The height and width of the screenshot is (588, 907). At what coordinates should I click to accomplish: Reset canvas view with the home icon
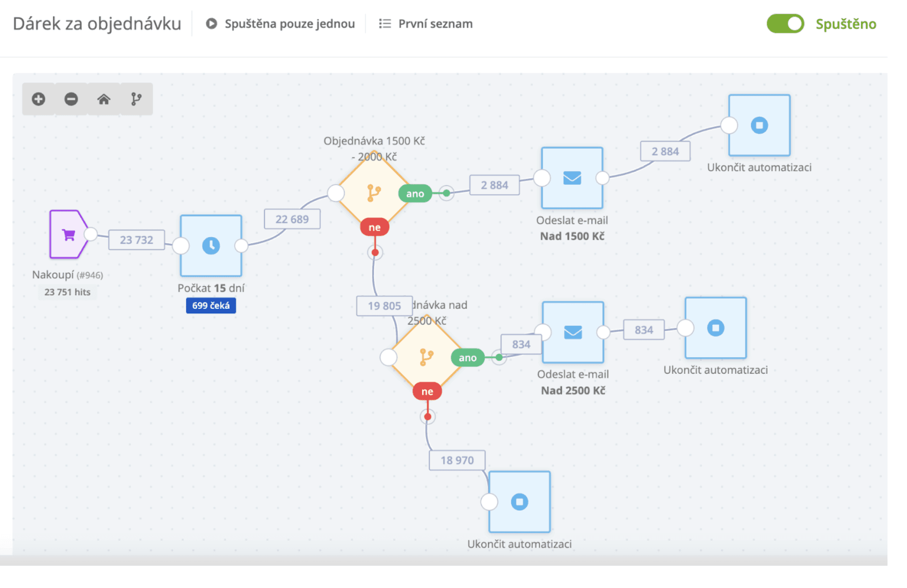pos(104,99)
